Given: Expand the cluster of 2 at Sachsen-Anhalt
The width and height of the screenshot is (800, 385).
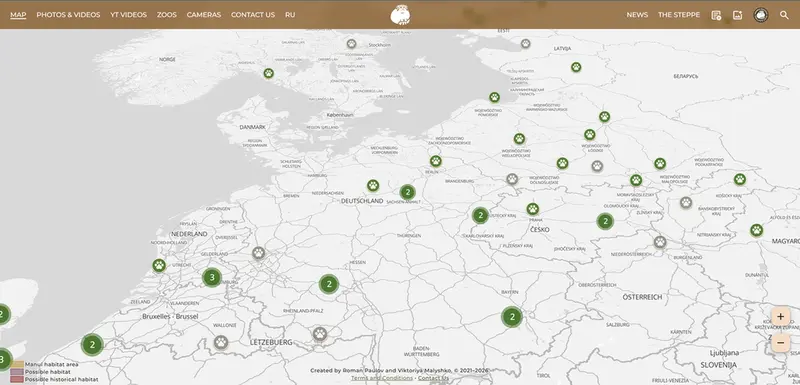Looking at the screenshot, I should 407,192.
